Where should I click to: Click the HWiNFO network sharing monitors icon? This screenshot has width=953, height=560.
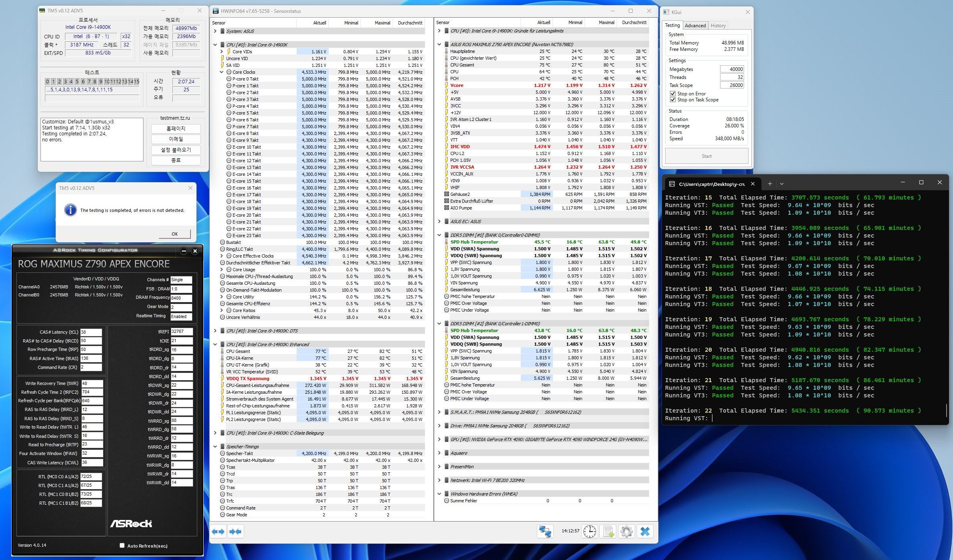tap(545, 532)
